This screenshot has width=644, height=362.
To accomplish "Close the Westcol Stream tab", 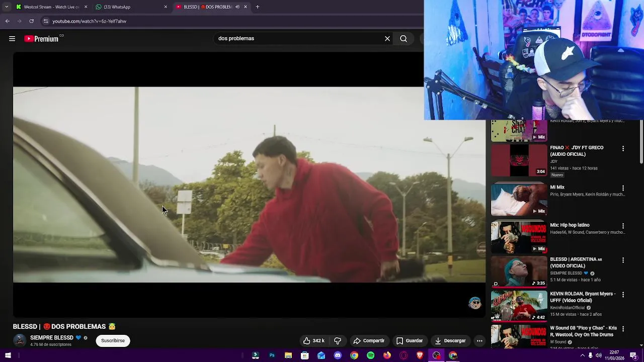I will pos(86,7).
